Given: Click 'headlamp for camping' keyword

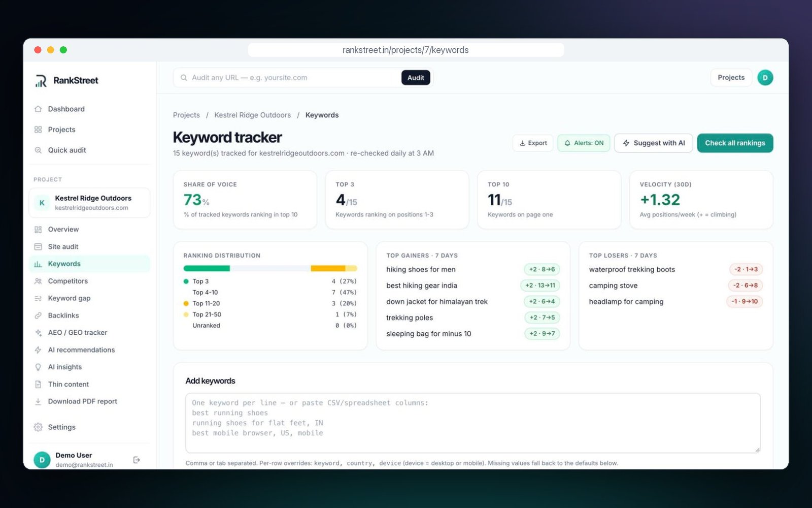Looking at the screenshot, I should (x=626, y=302).
